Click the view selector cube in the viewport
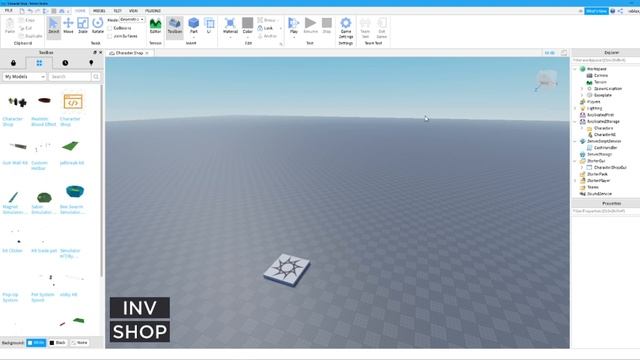 [546, 80]
